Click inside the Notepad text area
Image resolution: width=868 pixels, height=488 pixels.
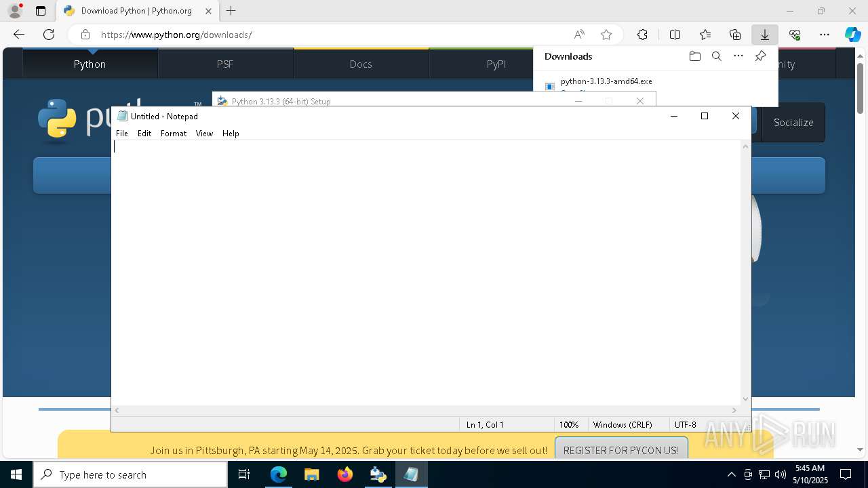coord(426,272)
